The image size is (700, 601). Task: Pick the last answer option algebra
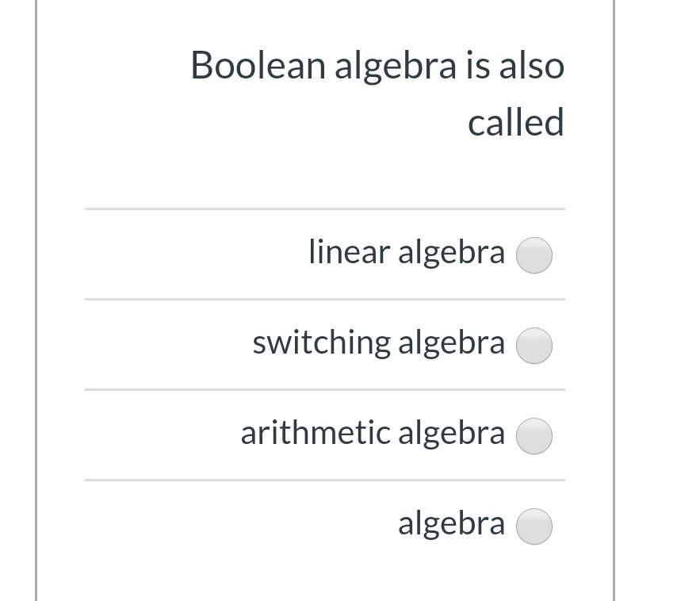534,525
